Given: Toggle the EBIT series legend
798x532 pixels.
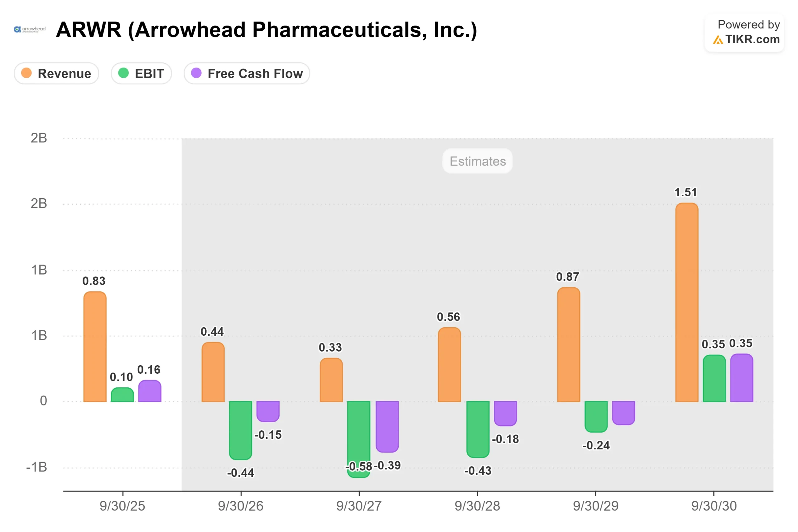Looking at the screenshot, I should (141, 73).
